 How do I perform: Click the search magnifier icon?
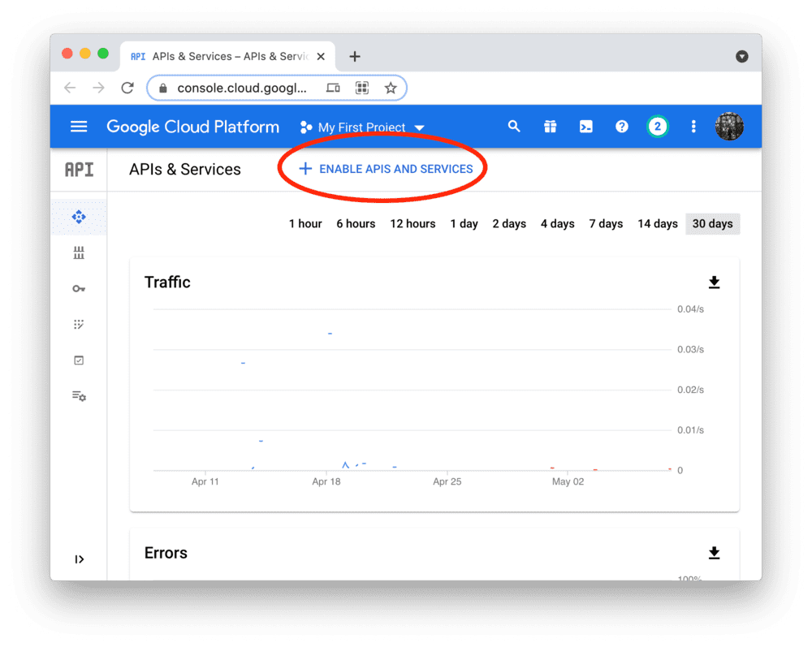click(x=514, y=127)
